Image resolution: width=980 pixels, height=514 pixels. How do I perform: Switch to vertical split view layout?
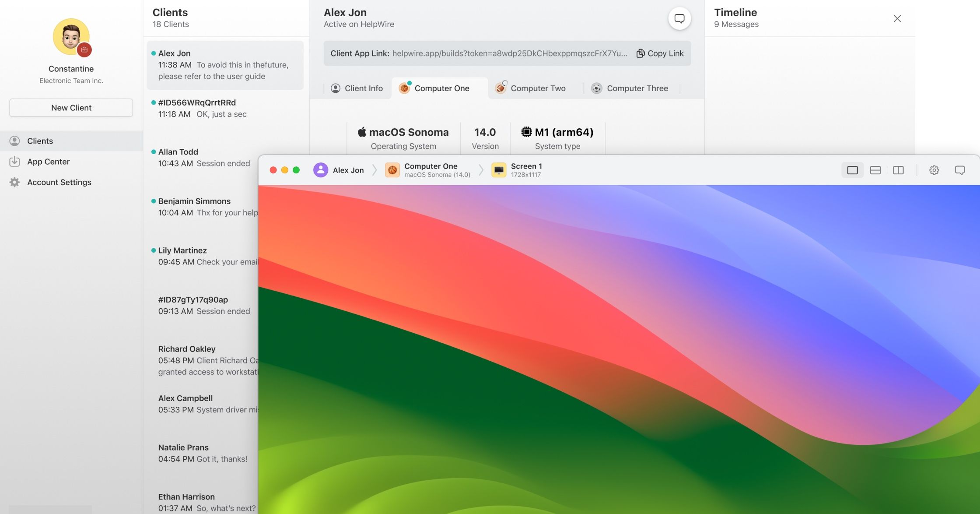(x=898, y=170)
